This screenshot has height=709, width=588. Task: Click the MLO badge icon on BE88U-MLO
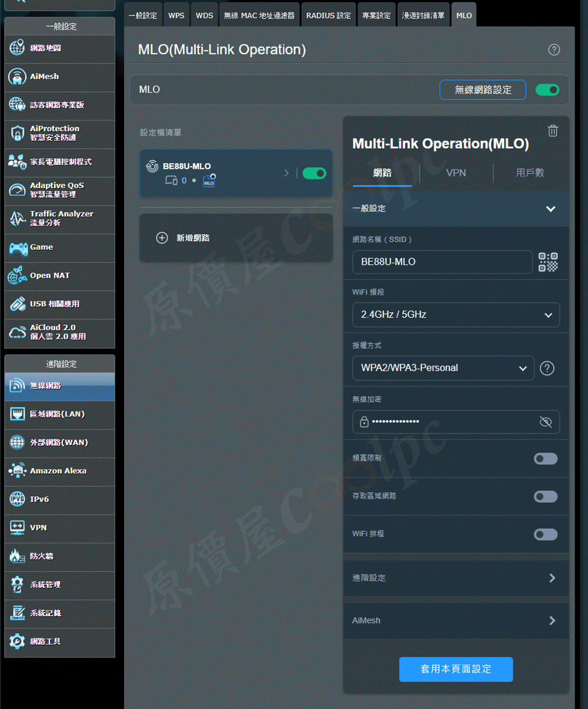209,180
